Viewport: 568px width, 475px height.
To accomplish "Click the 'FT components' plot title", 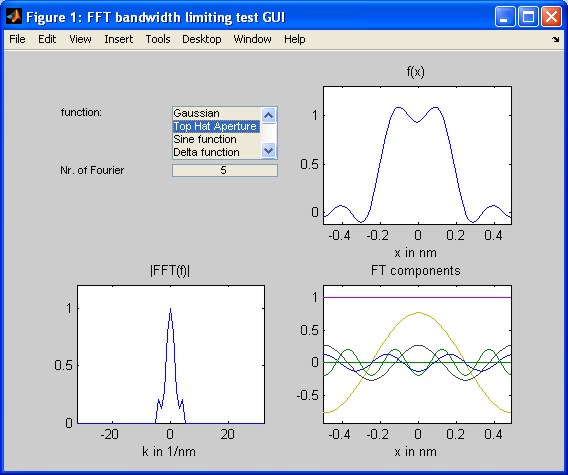I will point(416,271).
